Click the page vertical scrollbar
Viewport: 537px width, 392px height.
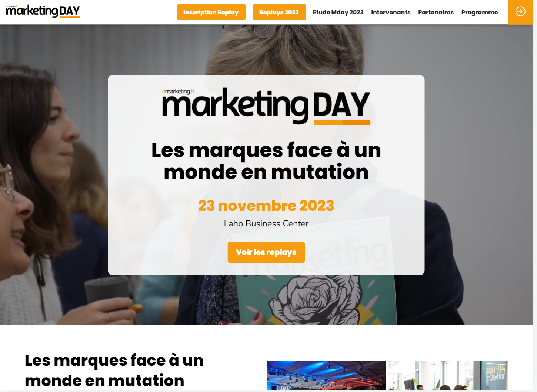535,196
